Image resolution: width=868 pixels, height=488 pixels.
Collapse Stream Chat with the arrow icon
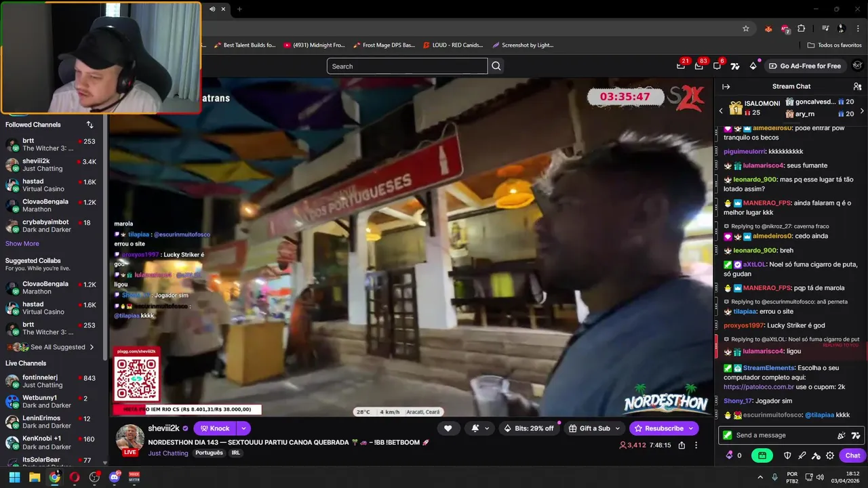click(726, 86)
